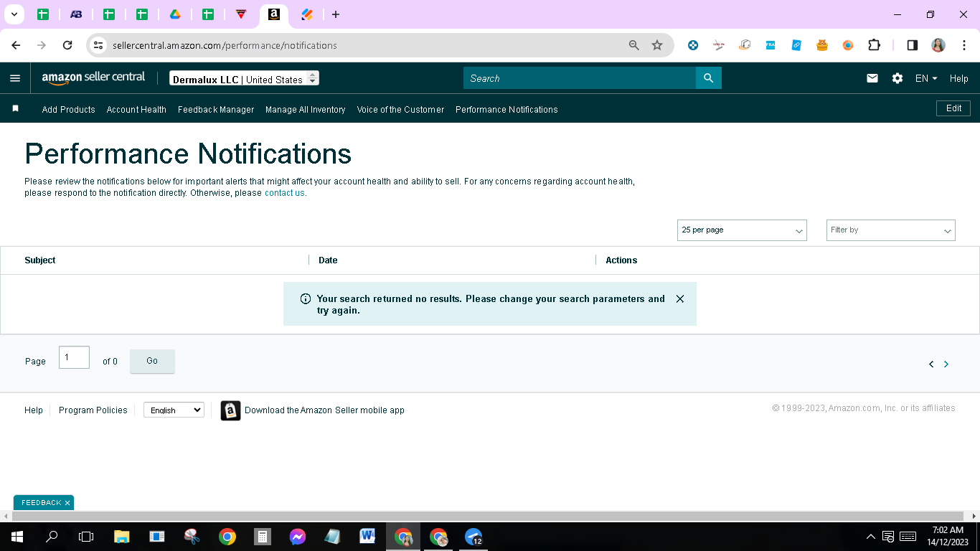Toggle the Chrome side panel
The width and height of the screenshot is (980, 551).
point(913,45)
